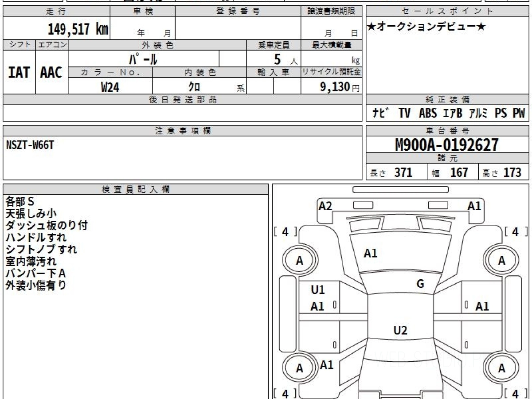The width and height of the screenshot is (532, 399).
Task: Click the A2 damage mark on the diagram
Action: point(325,206)
